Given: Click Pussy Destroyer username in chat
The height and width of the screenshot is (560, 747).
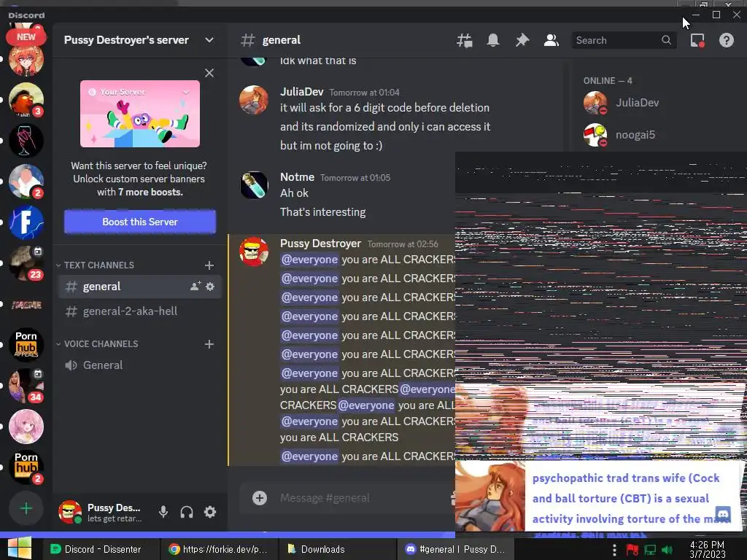Looking at the screenshot, I should click(321, 244).
